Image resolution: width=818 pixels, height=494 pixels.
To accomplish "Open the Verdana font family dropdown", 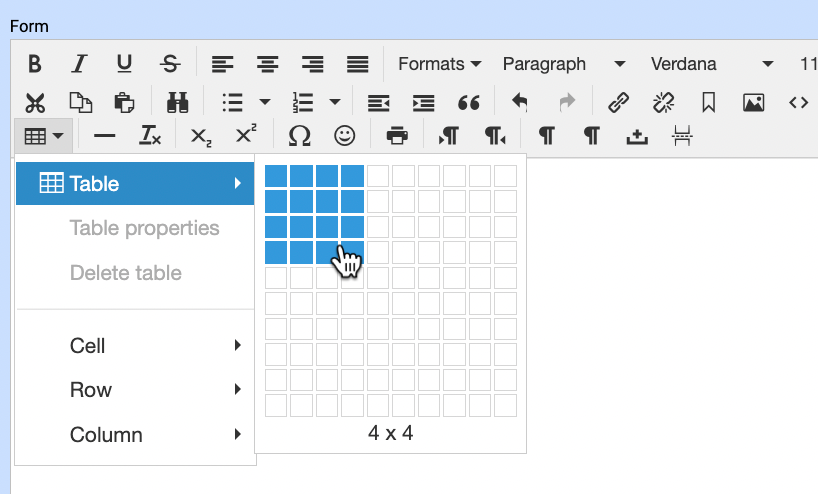I will [712, 64].
